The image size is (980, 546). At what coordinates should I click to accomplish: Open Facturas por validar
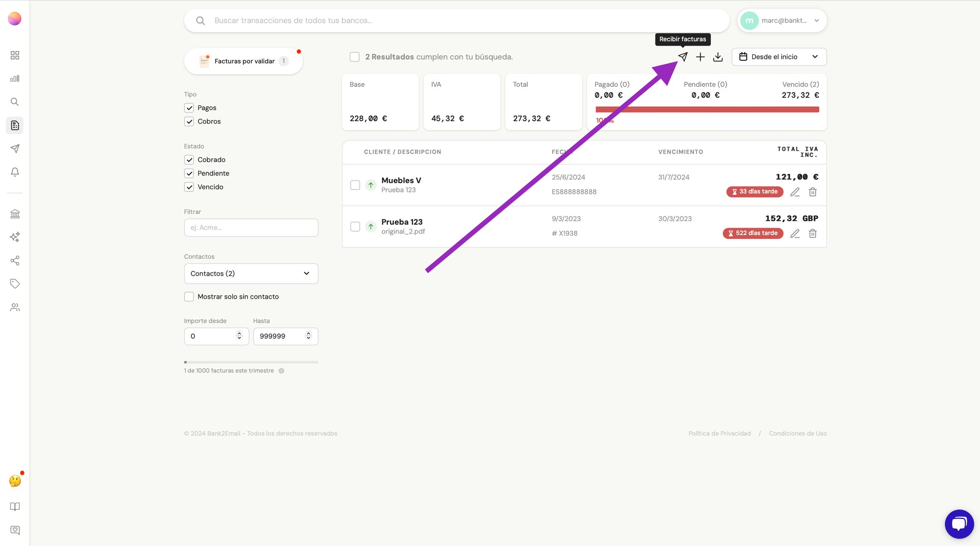coord(244,61)
